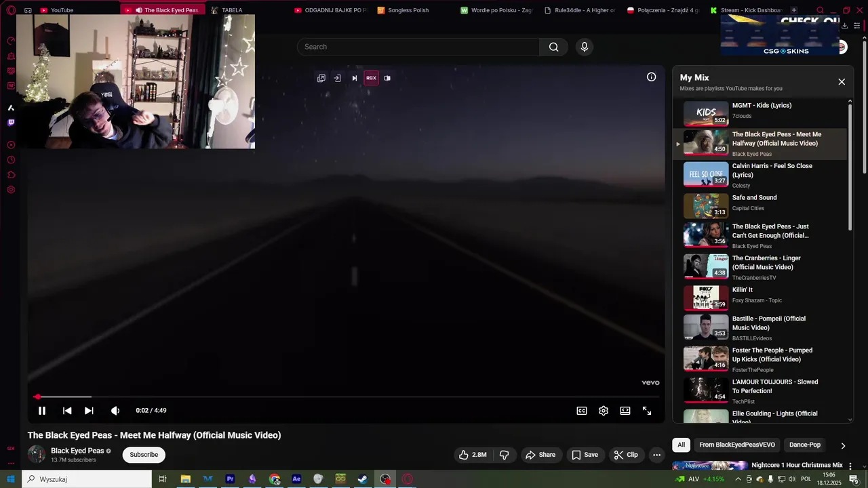This screenshot has height=488, width=868.
Task: Share this video
Action: pyautogui.click(x=540, y=455)
